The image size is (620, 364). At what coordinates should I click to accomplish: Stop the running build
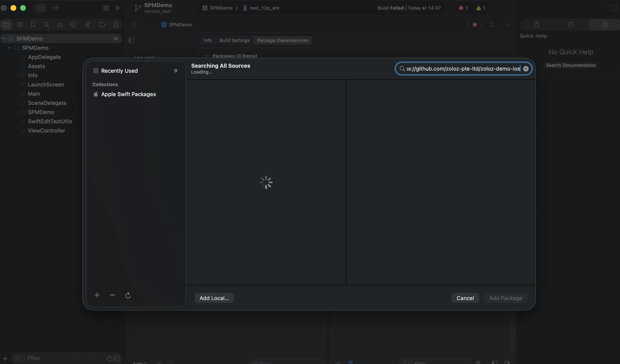[106, 8]
